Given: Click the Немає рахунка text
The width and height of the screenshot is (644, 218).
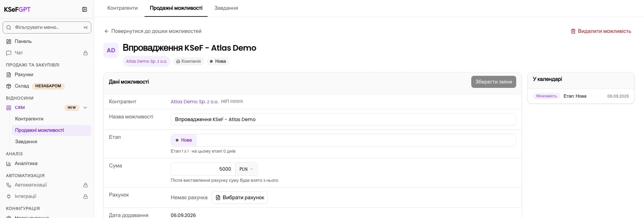Looking at the screenshot, I should (x=189, y=198).
